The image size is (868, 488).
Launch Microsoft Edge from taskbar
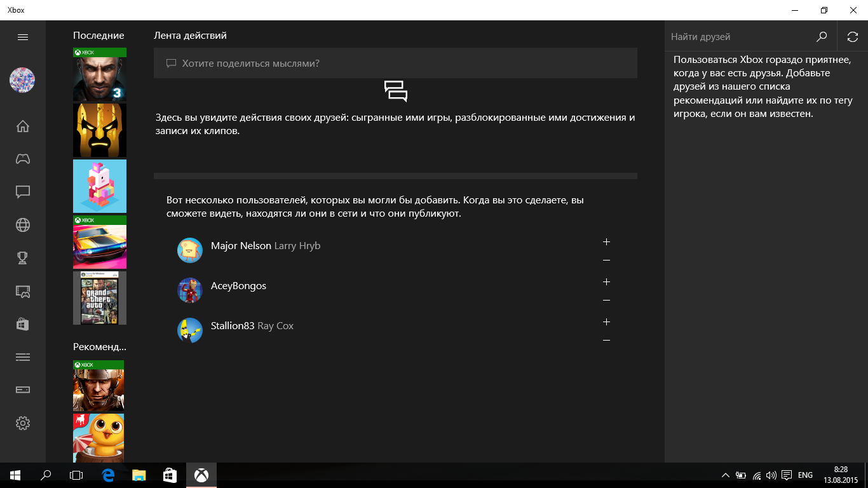click(x=108, y=475)
